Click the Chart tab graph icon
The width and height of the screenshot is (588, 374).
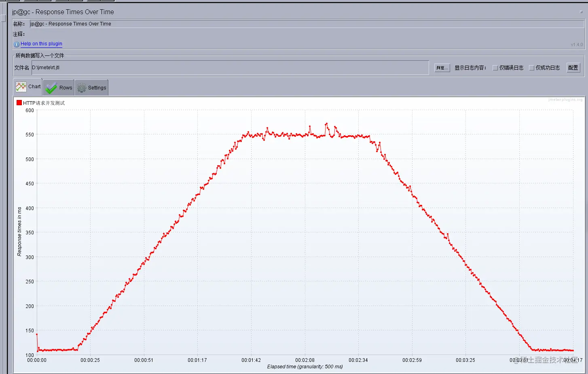21,87
